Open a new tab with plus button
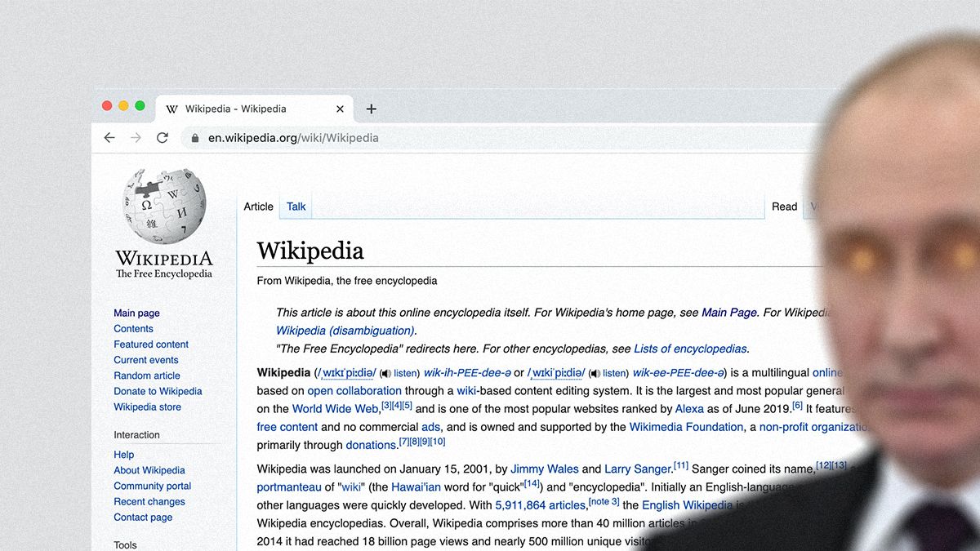 pyautogui.click(x=371, y=109)
